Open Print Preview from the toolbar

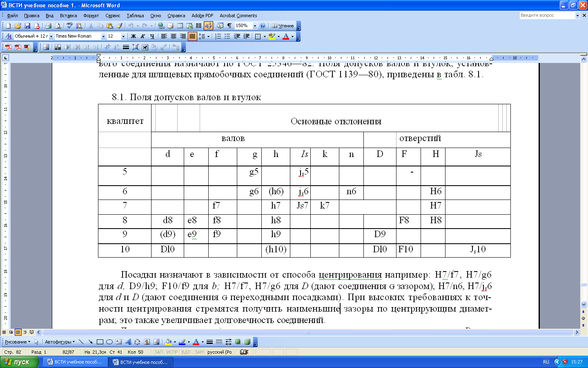58,26
